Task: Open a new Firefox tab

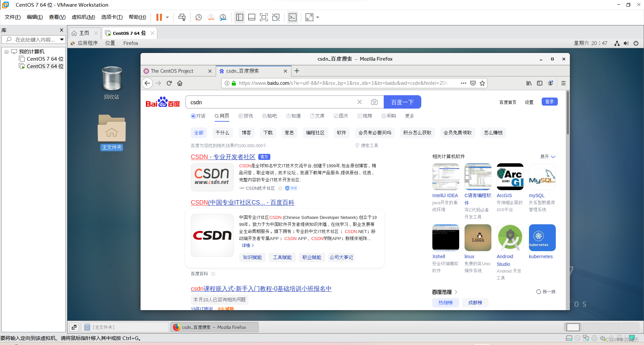Action: pyautogui.click(x=297, y=71)
